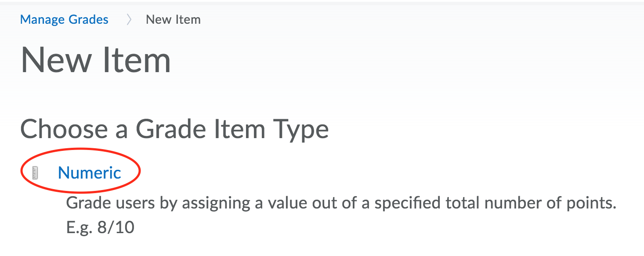Viewport: 644px width, 256px height.
Task: Click the word Item in the page title
Action: point(136,60)
